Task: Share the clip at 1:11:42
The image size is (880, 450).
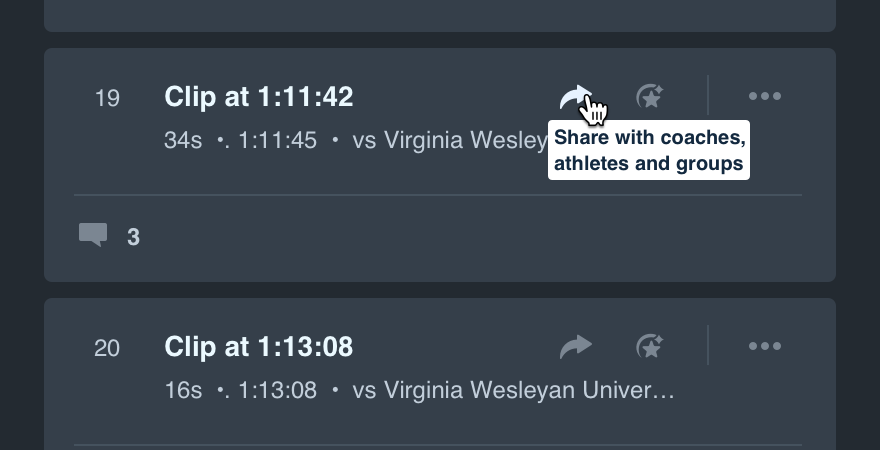Action: (x=576, y=97)
